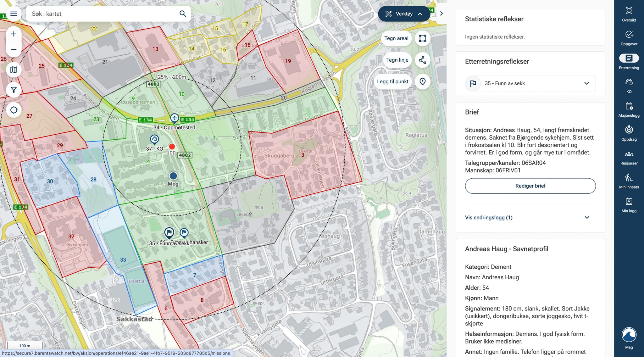Click the Legg til punkt pin icon

(422, 81)
